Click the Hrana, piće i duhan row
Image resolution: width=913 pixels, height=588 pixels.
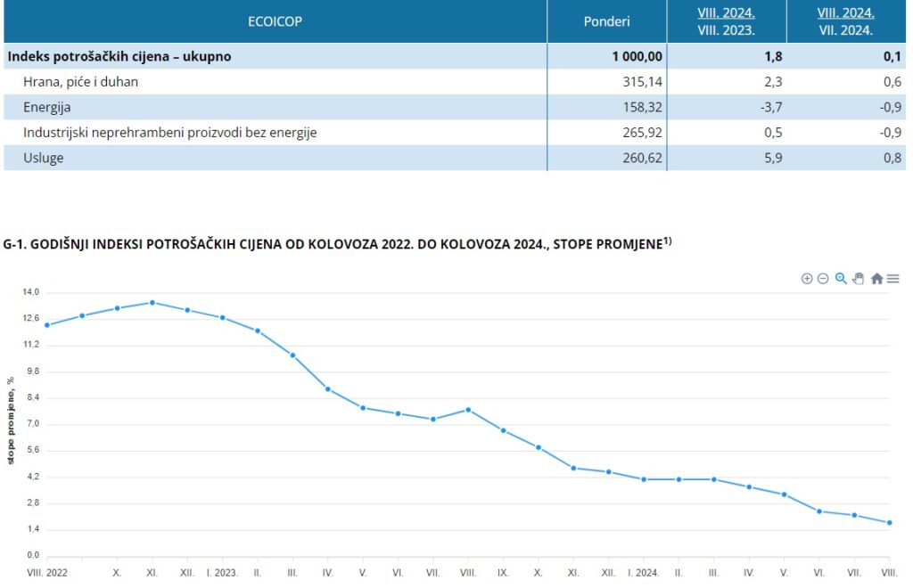pos(81,82)
